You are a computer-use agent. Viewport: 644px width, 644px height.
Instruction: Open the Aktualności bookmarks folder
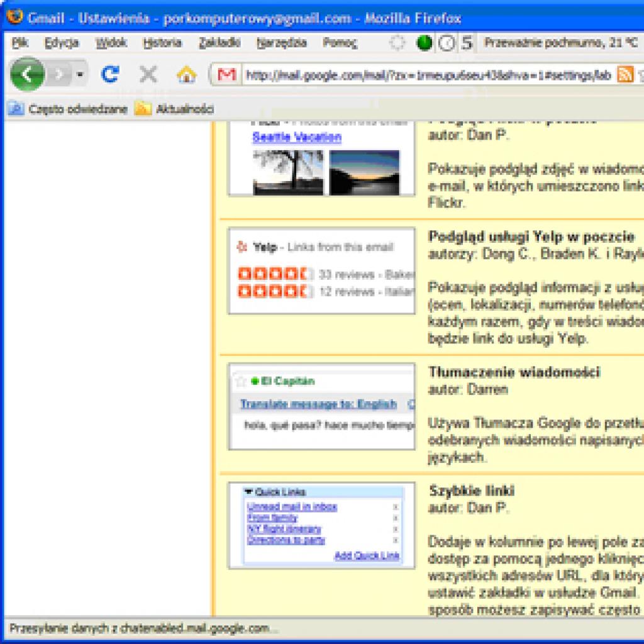coord(175,109)
